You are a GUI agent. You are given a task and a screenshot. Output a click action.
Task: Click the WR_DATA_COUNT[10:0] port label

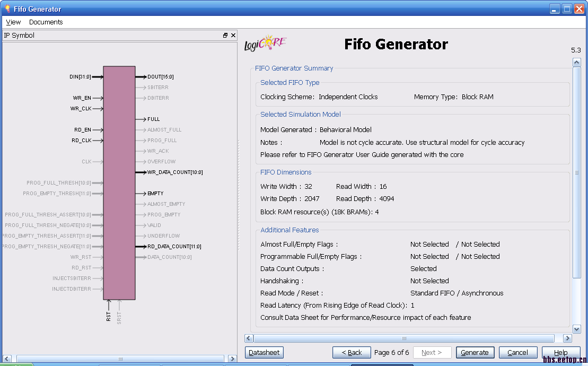[x=175, y=172]
